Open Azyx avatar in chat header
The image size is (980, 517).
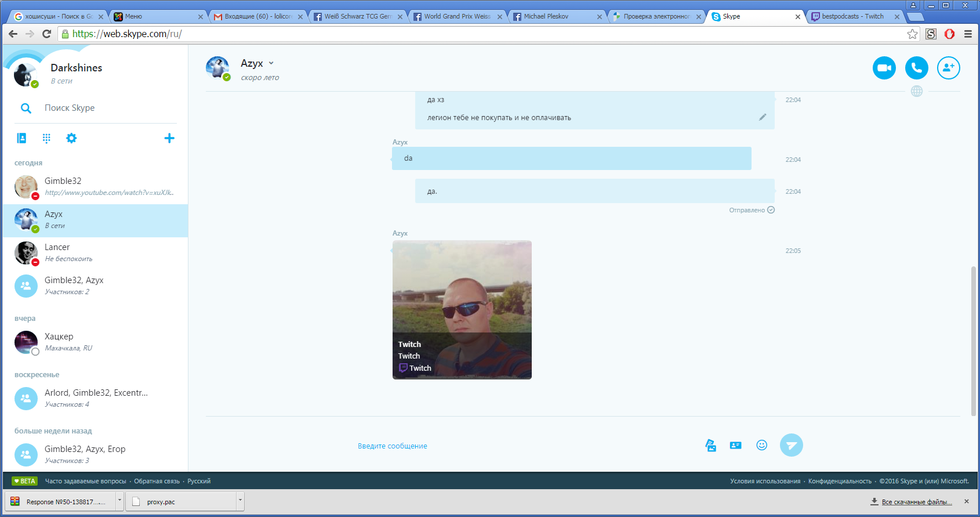tap(217, 68)
